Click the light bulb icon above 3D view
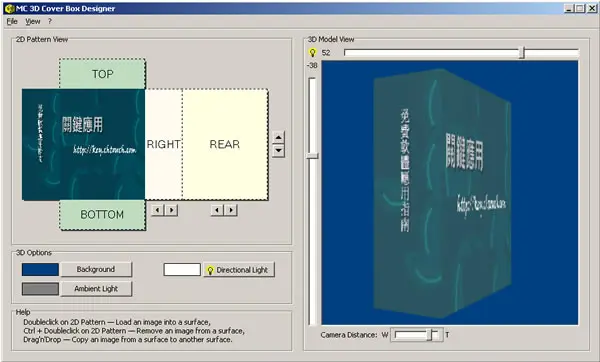Image resolution: width=600 pixels, height=362 pixels. (x=313, y=53)
